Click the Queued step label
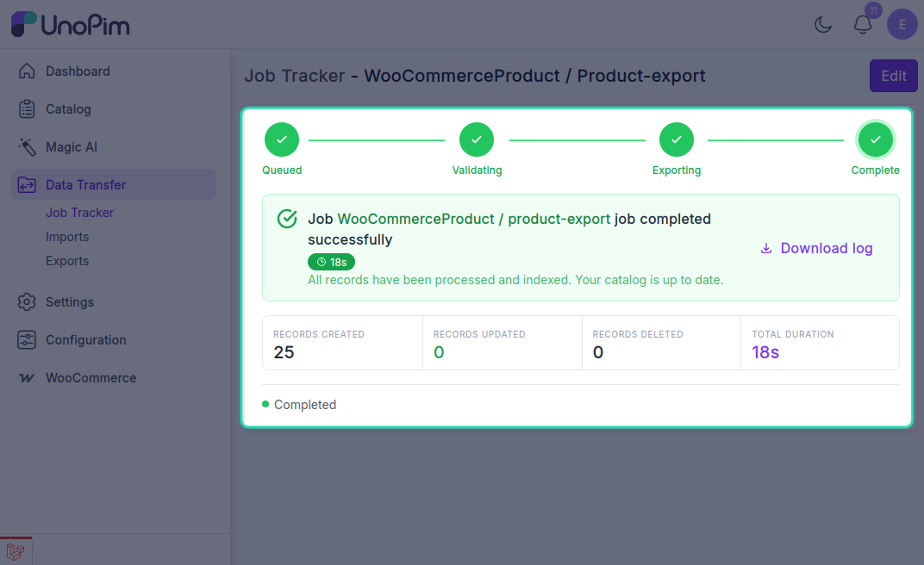The image size is (924, 565). click(x=282, y=170)
